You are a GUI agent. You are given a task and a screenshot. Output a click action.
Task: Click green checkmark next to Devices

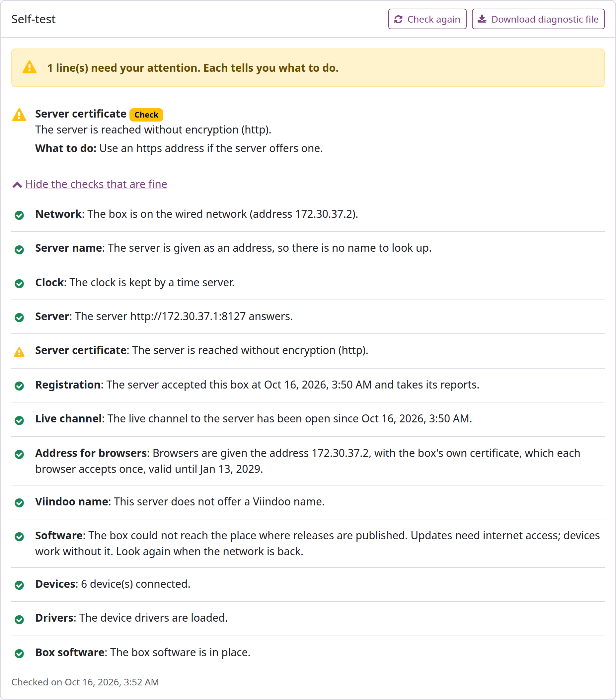tap(20, 585)
